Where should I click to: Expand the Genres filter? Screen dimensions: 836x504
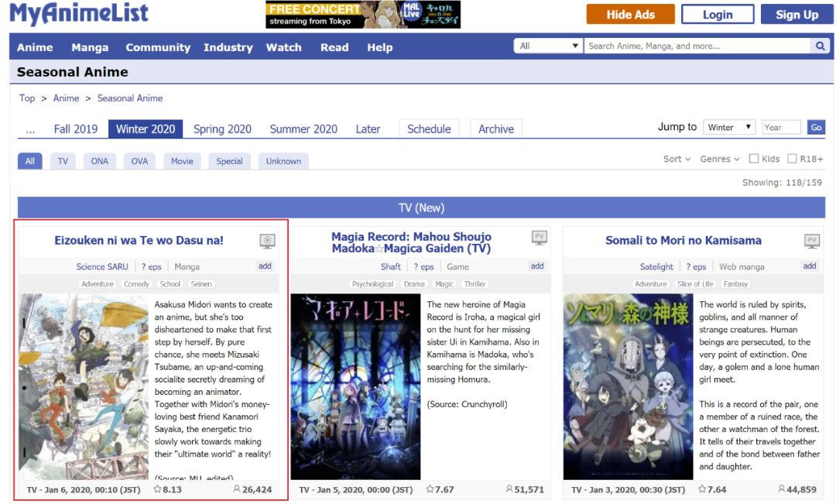click(720, 159)
